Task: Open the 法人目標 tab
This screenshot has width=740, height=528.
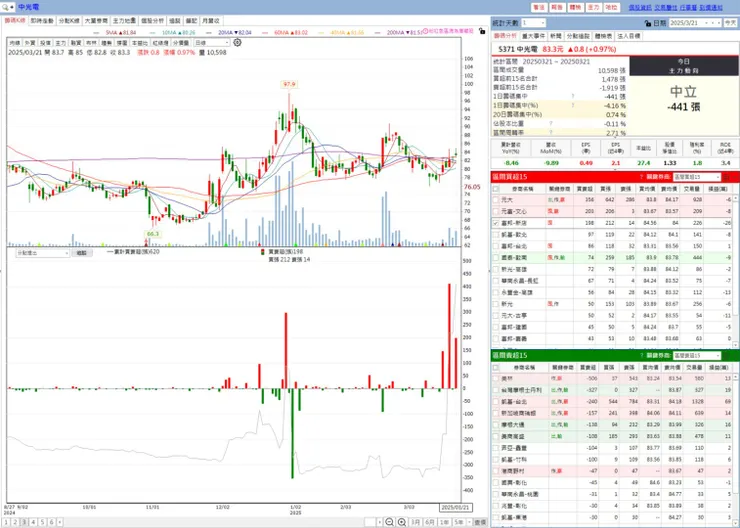Action: [629, 36]
